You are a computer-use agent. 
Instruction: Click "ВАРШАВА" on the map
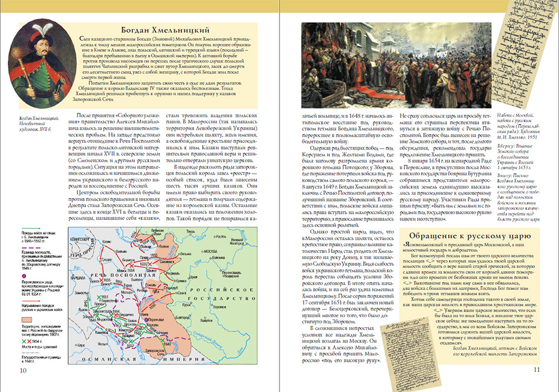79,278
